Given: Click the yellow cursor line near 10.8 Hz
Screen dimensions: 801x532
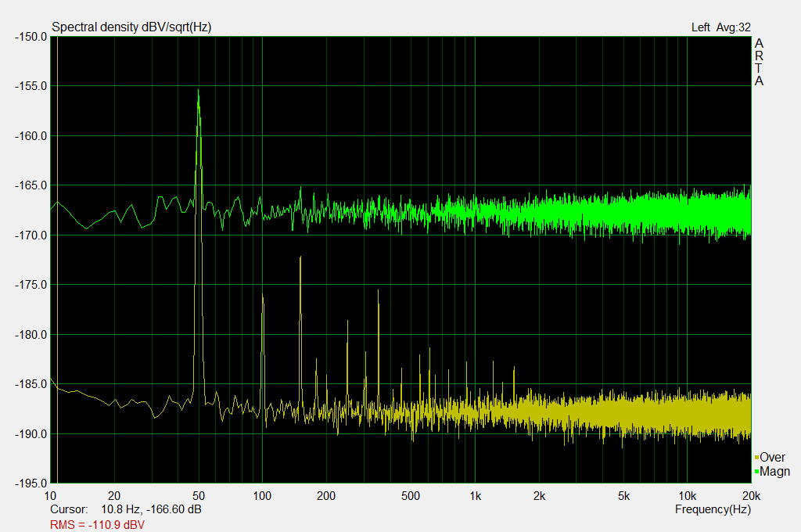Looking at the screenshot, I should click(57, 260).
